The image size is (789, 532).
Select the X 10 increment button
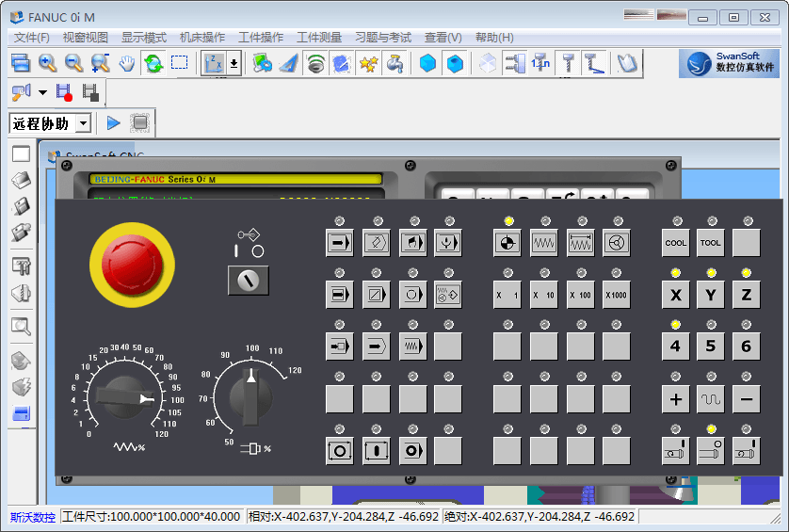point(544,295)
